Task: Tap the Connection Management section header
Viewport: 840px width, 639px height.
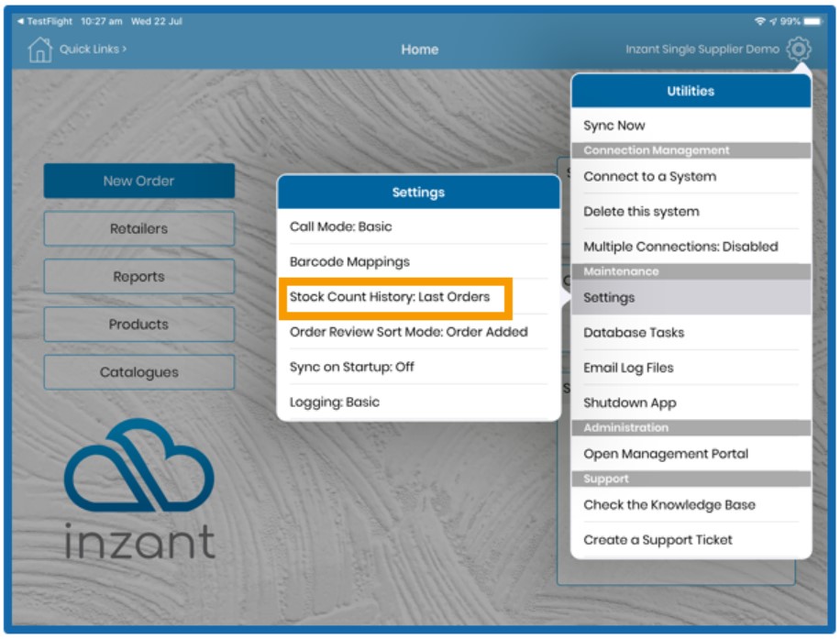Action: 691,150
